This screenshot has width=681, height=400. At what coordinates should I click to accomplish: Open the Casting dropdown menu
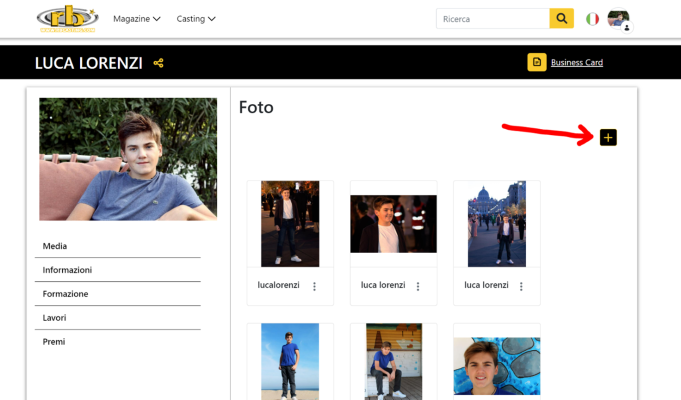click(x=196, y=19)
